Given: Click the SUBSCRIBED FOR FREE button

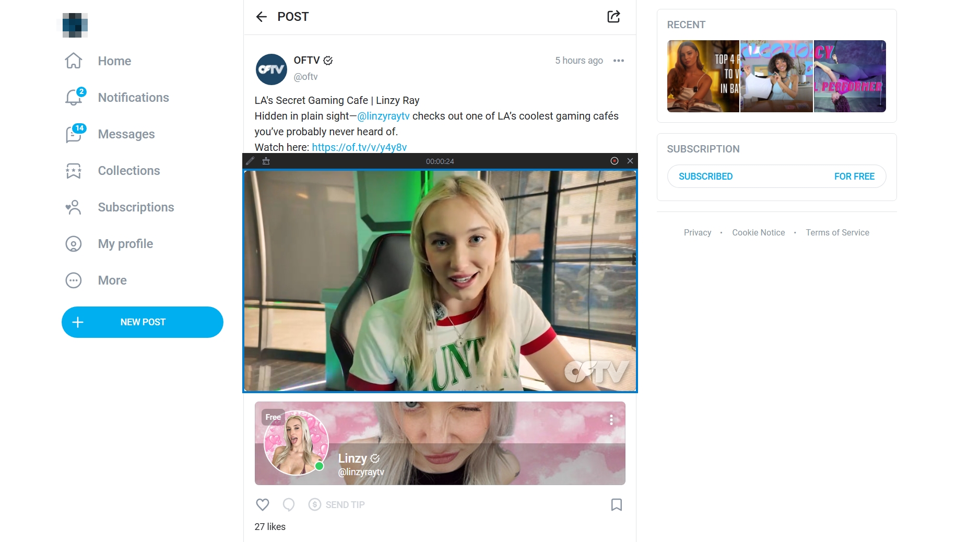Looking at the screenshot, I should (776, 176).
